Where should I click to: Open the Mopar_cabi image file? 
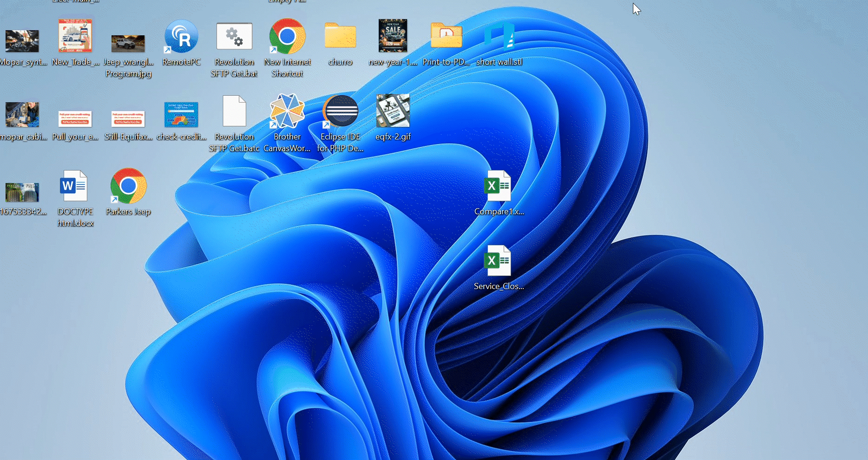pyautogui.click(x=22, y=114)
